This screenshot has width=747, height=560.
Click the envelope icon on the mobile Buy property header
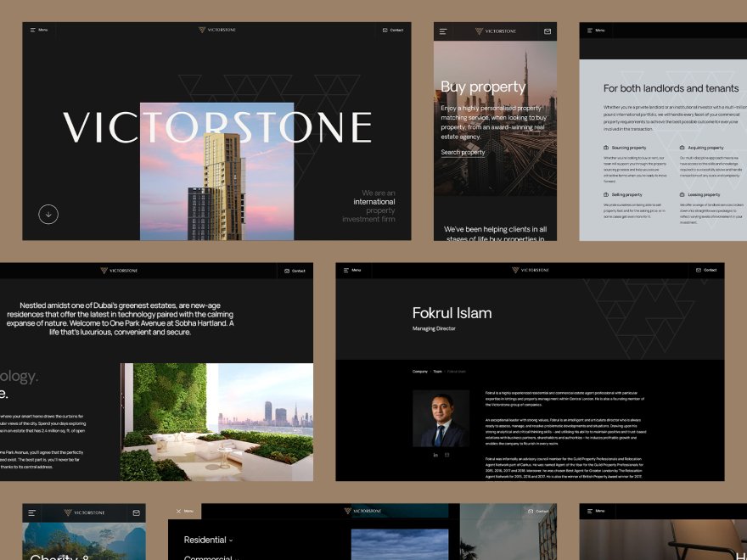(547, 30)
